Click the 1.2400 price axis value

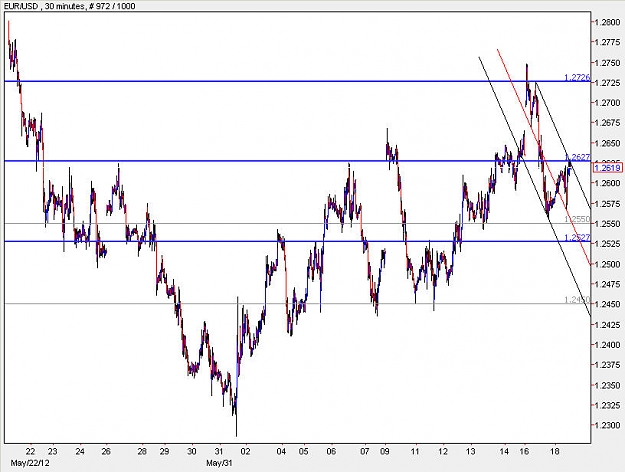point(607,345)
